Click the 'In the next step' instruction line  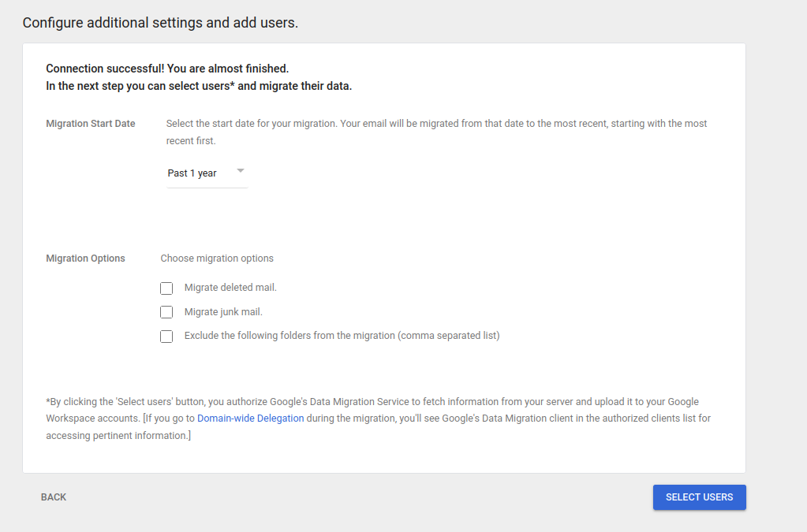(x=199, y=86)
